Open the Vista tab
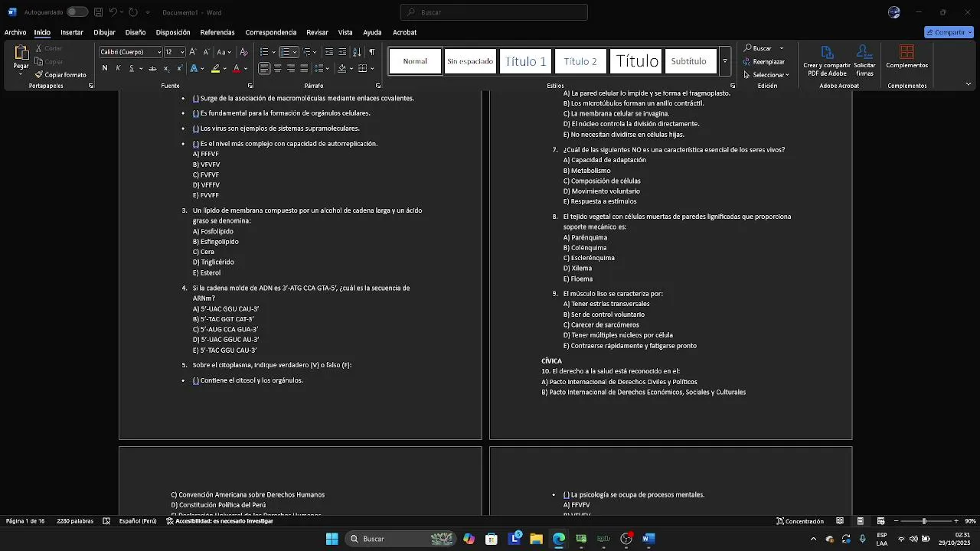 pyautogui.click(x=345, y=32)
